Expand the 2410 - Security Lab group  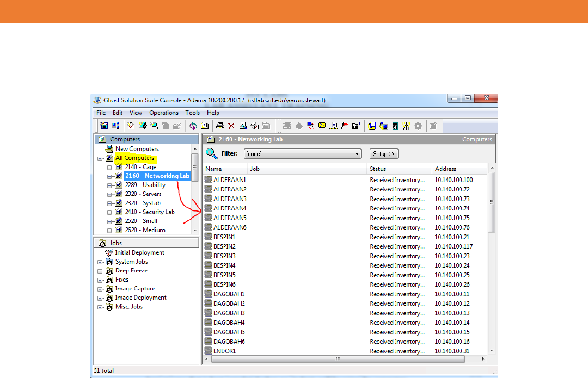[109, 213]
